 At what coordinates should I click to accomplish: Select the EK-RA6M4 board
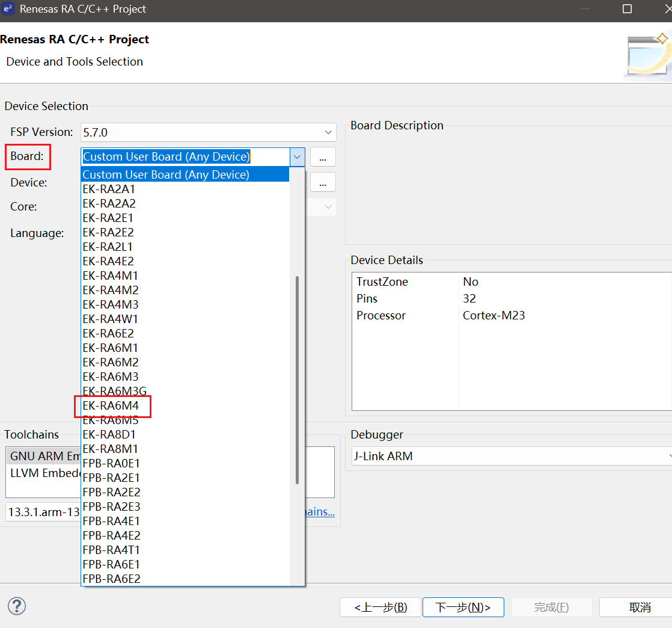coord(185,406)
